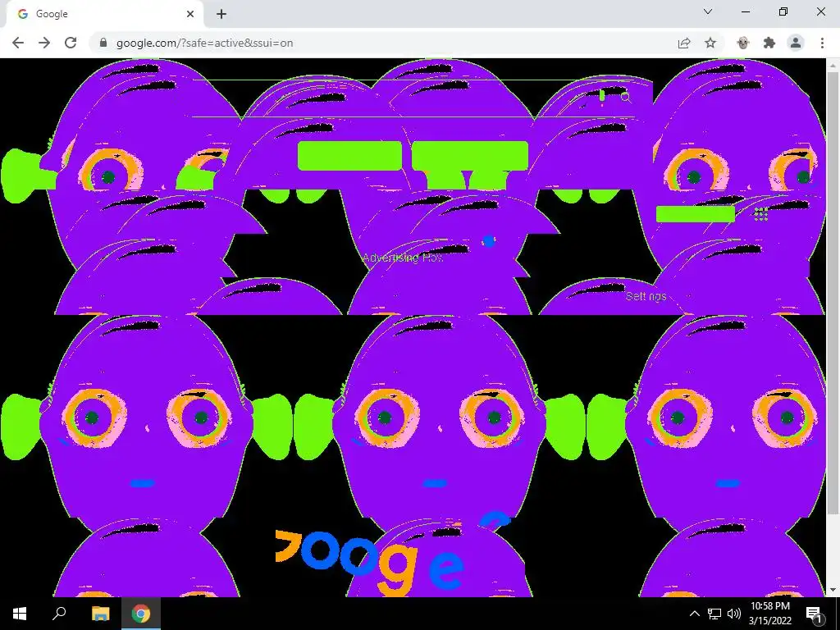Click the page scrollbar up arrow
The height and width of the screenshot is (630, 840).
pyautogui.click(x=832, y=65)
